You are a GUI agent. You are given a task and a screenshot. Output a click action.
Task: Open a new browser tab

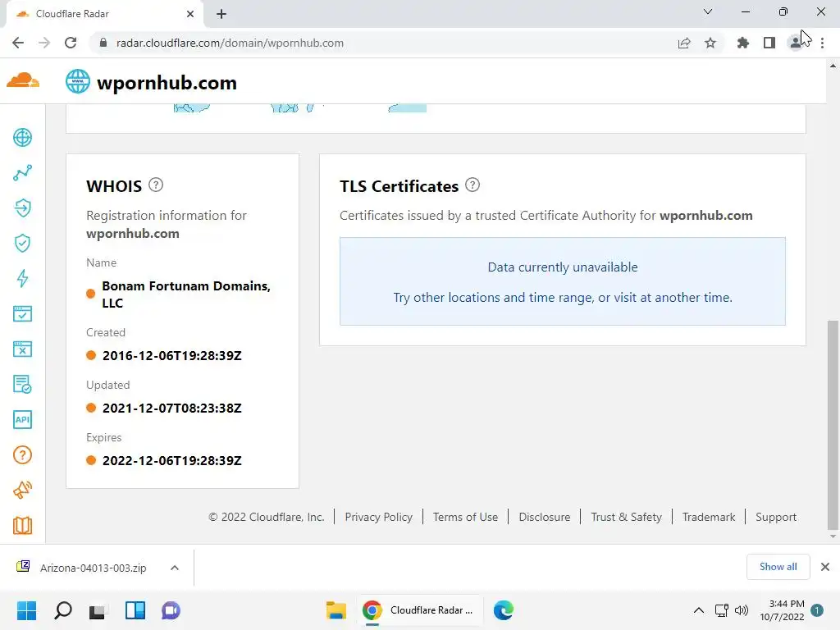[221, 14]
